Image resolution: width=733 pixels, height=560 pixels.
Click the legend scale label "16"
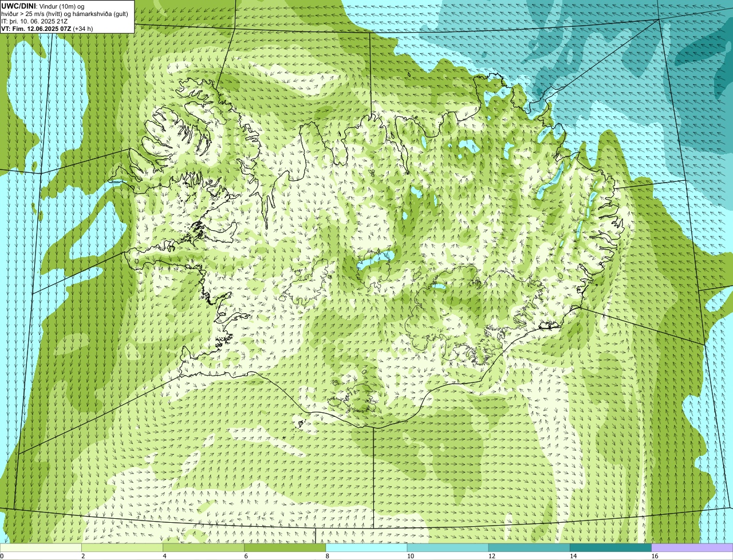[x=655, y=556]
